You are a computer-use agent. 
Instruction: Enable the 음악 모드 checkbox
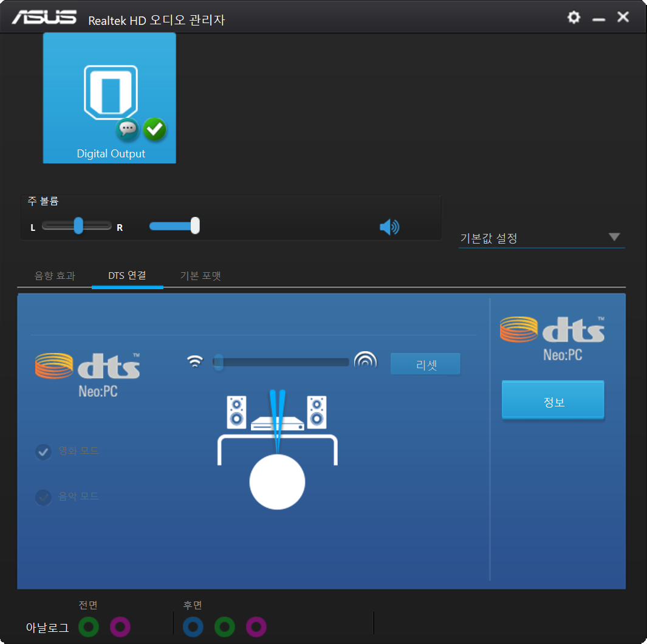click(x=43, y=497)
